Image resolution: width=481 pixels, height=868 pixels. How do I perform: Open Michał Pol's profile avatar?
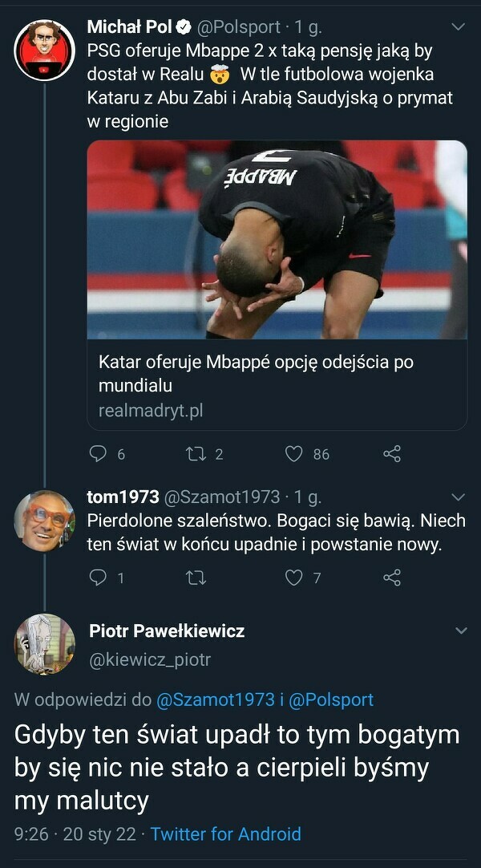(x=45, y=51)
